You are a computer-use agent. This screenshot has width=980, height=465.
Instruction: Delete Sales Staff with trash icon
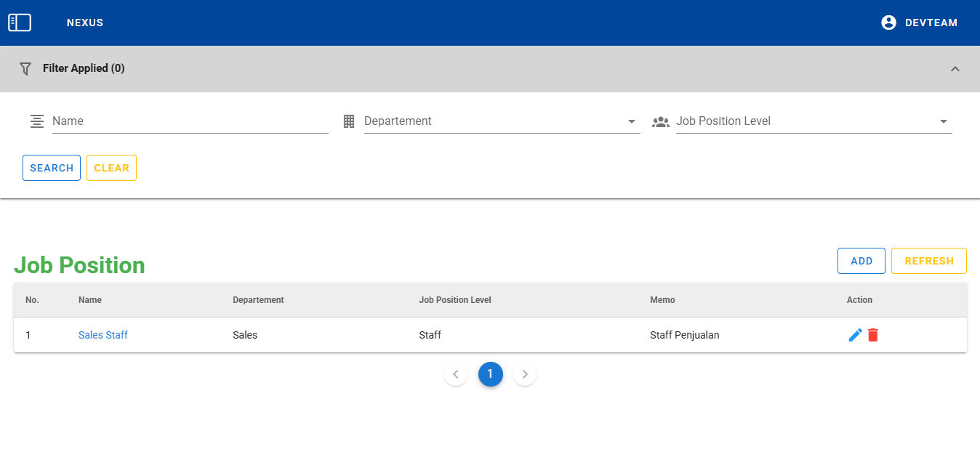(873, 335)
